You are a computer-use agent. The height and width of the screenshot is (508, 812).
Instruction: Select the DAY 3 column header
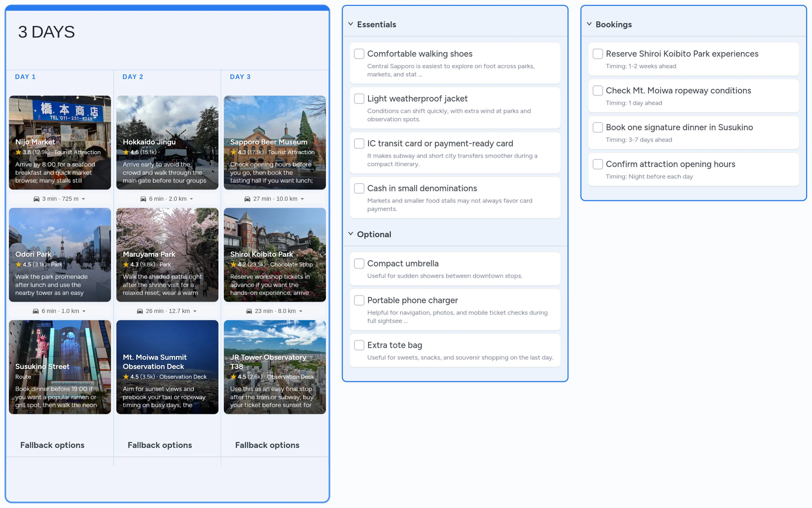240,77
